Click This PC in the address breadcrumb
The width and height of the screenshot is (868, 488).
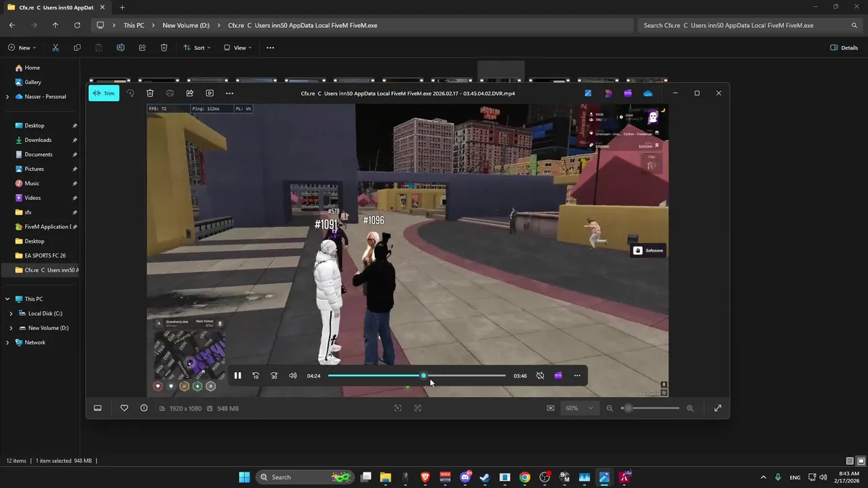134,25
